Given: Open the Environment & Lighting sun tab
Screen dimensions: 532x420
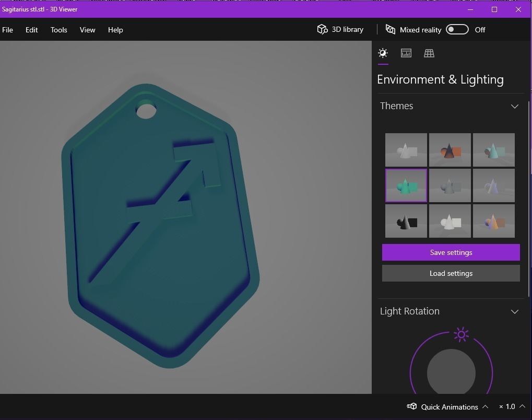Looking at the screenshot, I should [x=383, y=53].
